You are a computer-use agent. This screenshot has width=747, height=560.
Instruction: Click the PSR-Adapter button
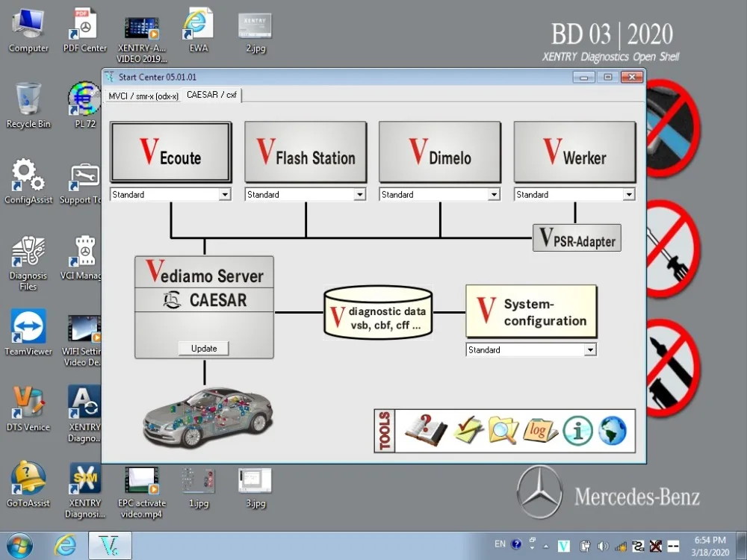[x=577, y=237]
